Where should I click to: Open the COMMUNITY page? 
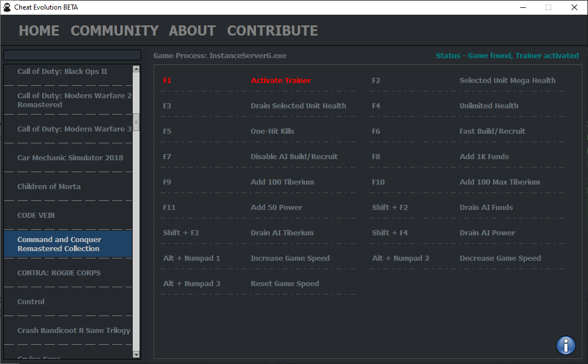115,30
